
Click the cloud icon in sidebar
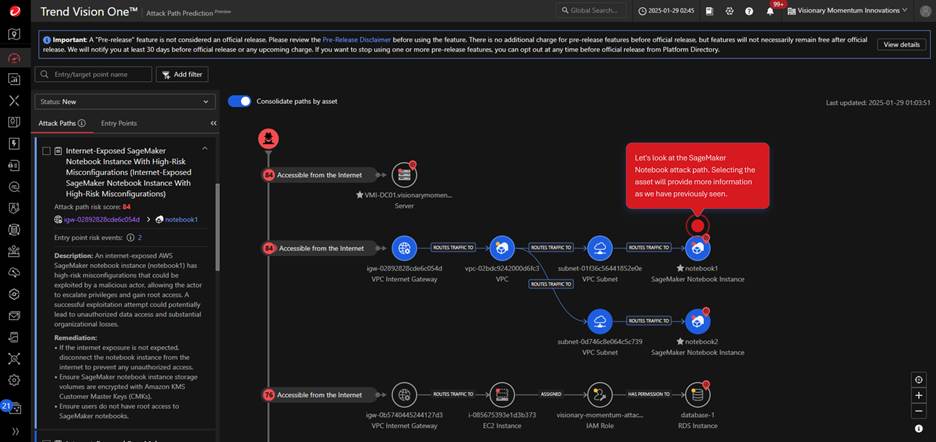(x=14, y=272)
